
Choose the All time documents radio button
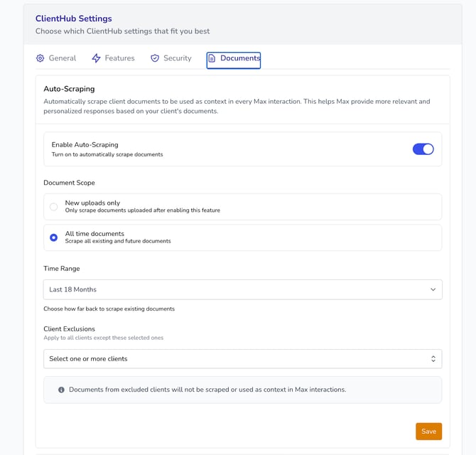click(54, 237)
